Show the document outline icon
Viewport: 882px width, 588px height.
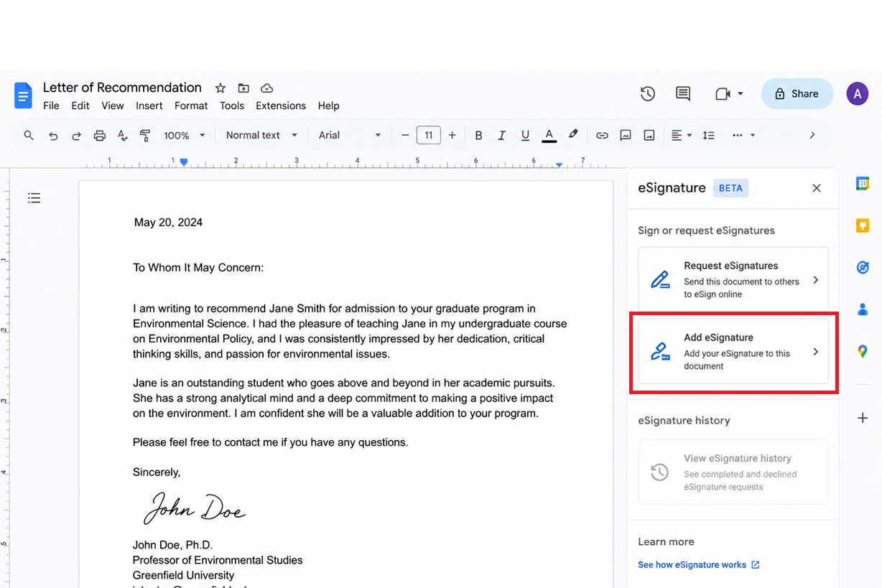[x=34, y=198]
